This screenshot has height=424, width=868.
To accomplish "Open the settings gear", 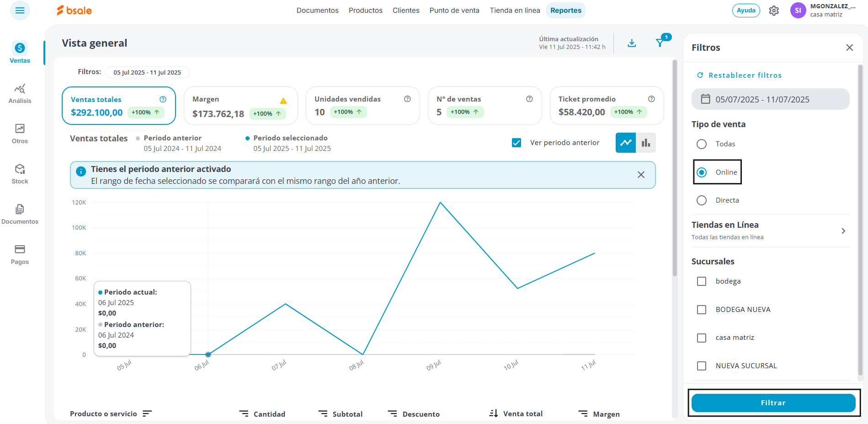I will pos(774,11).
